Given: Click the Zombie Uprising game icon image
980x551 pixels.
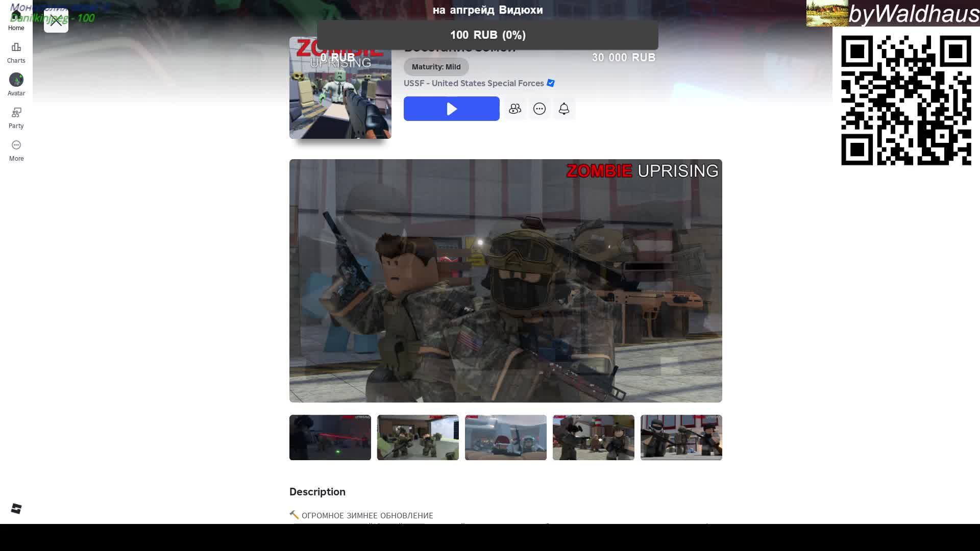Looking at the screenshot, I should point(340,88).
